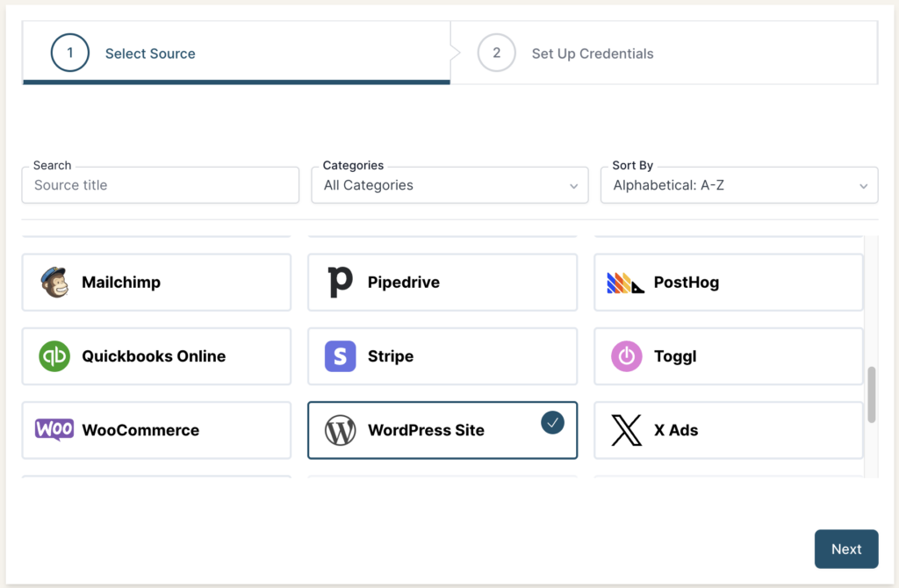Screen dimensions: 899x588
Task: Uncheck the WordPress Site selected checkmark
Action: click(552, 423)
